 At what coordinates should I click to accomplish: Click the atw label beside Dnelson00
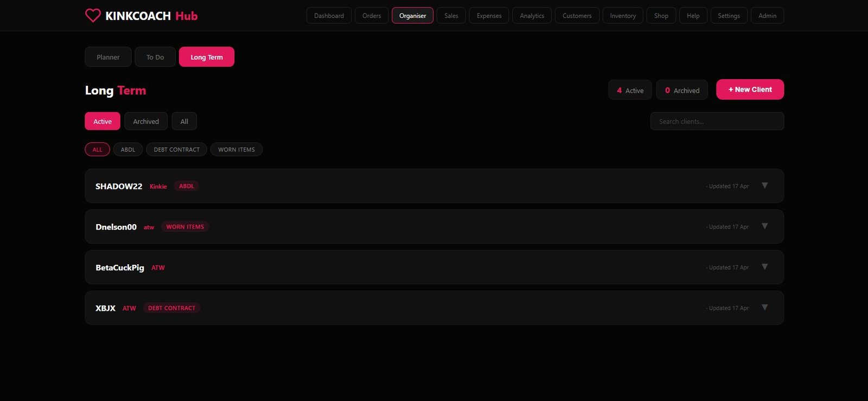(149, 227)
